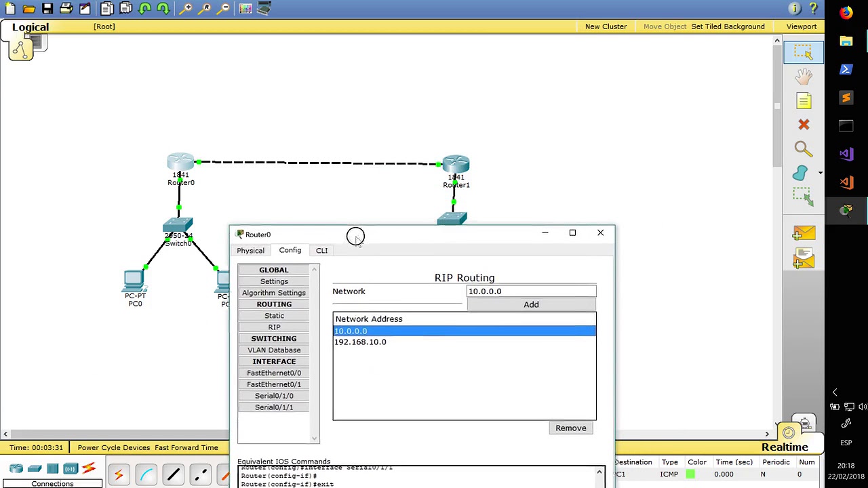Open global Settings in config sidebar
Viewport: 868px width, 488px height.
[274, 281]
